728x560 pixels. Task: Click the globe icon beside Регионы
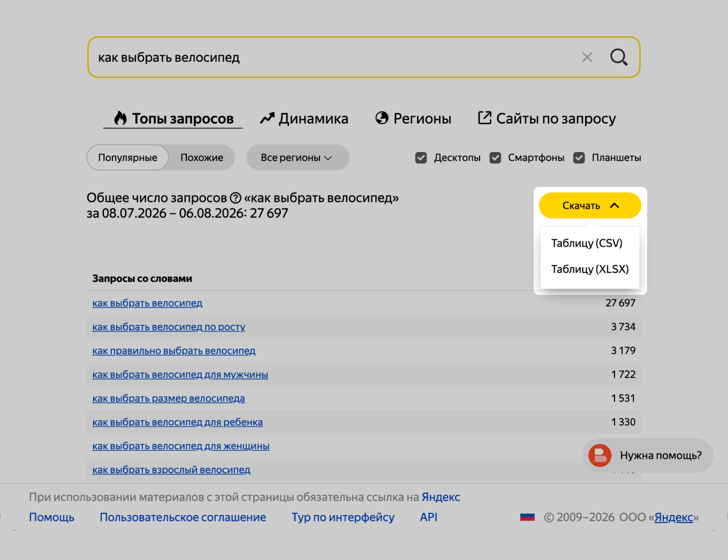pyautogui.click(x=382, y=118)
